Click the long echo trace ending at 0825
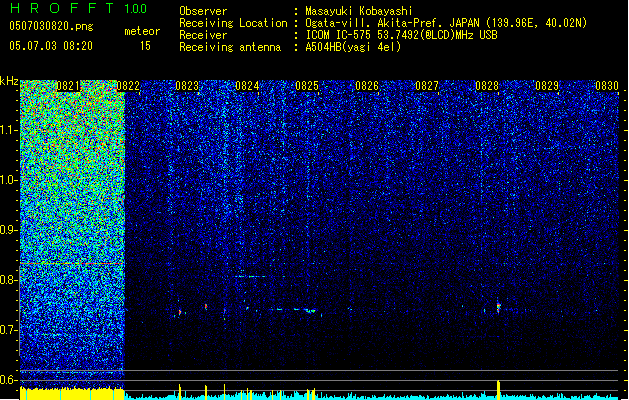 coord(293,310)
